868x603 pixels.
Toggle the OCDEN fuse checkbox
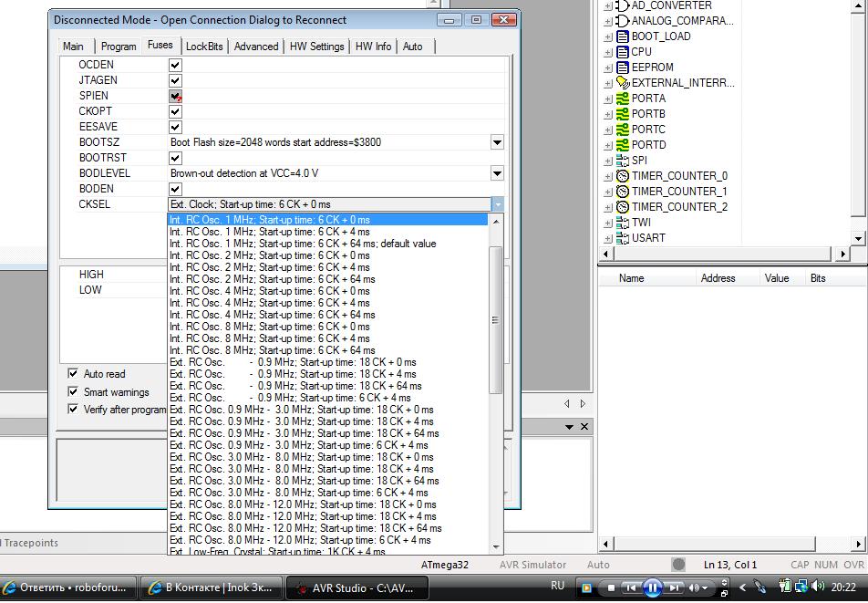click(175, 66)
